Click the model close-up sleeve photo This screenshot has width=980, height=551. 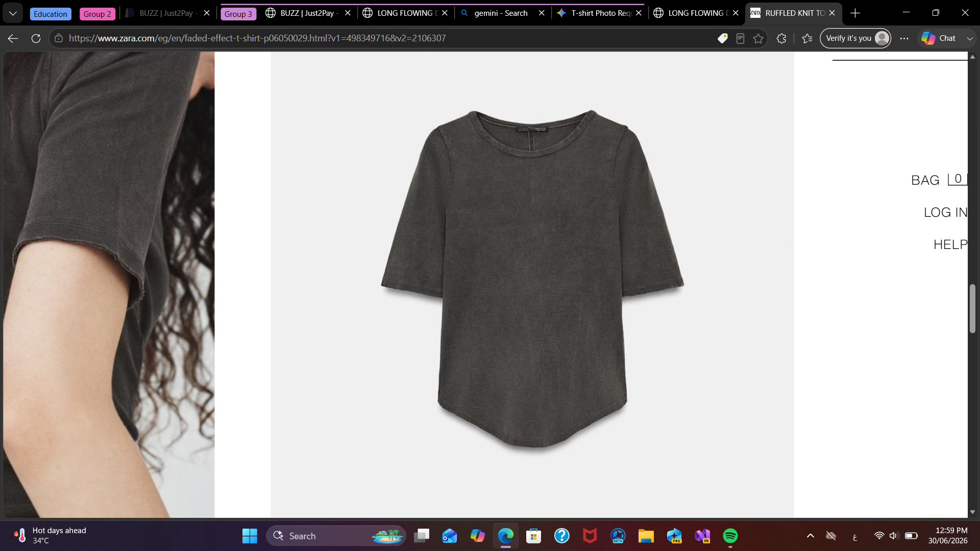point(109,285)
